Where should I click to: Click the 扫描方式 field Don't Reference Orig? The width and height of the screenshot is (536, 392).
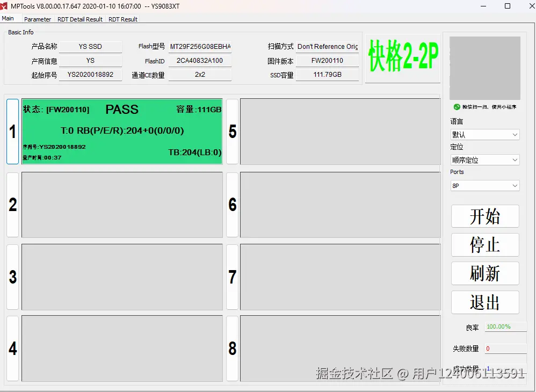(327, 47)
